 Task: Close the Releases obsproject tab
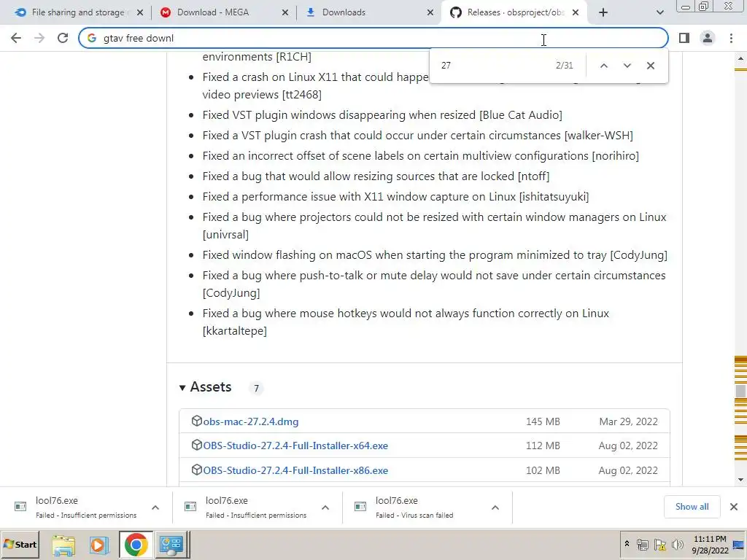click(576, 13)
